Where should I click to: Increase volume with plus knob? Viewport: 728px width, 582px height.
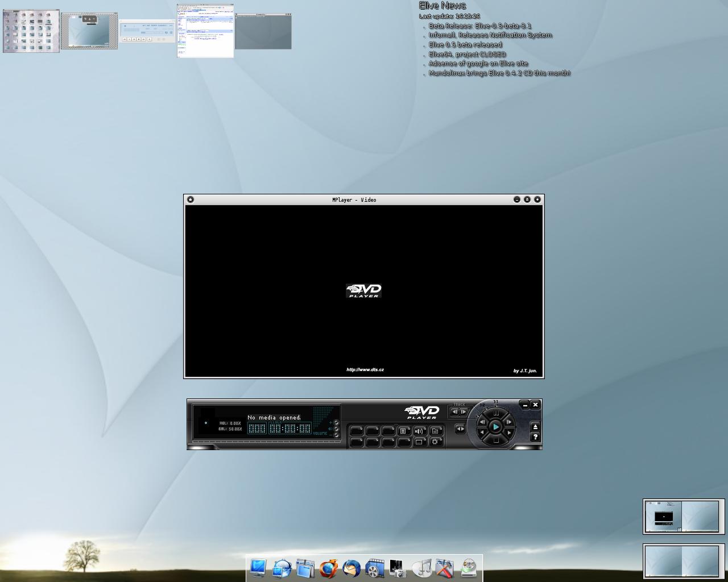coord(336,423)
